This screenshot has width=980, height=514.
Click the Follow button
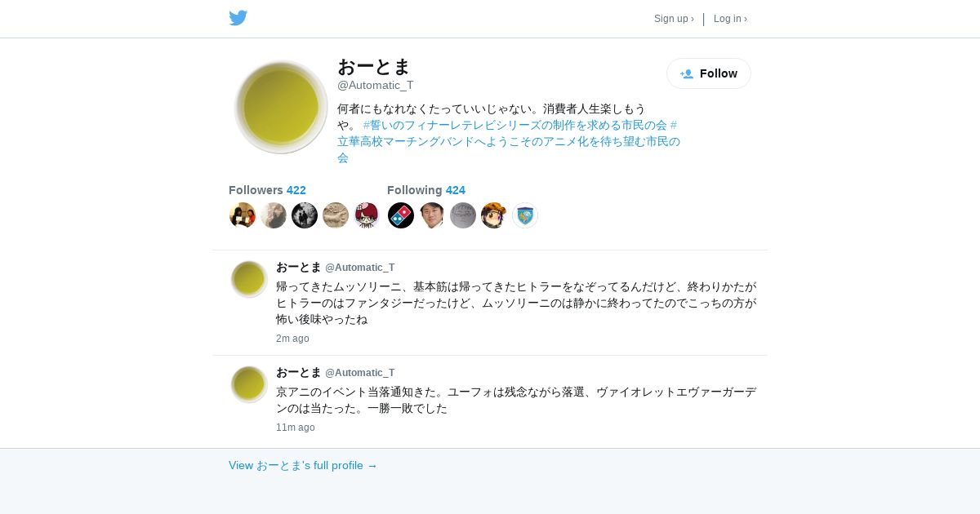tap(709, 73)
